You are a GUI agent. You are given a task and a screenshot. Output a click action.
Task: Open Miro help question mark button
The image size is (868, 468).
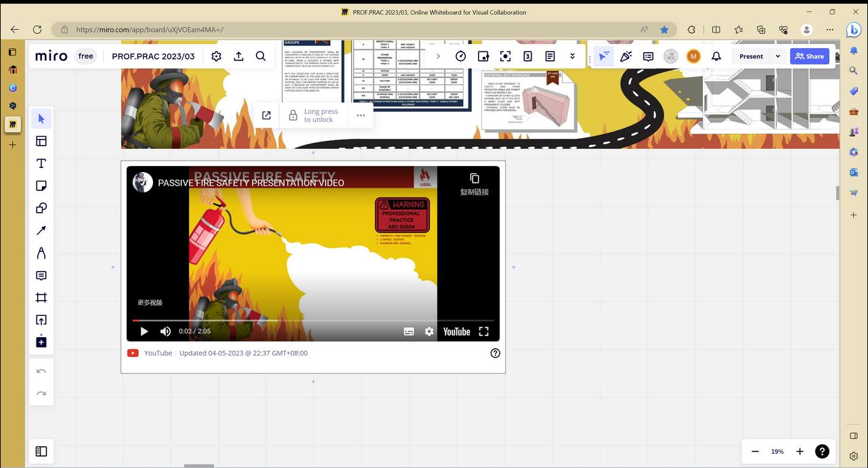coord(822,451)
